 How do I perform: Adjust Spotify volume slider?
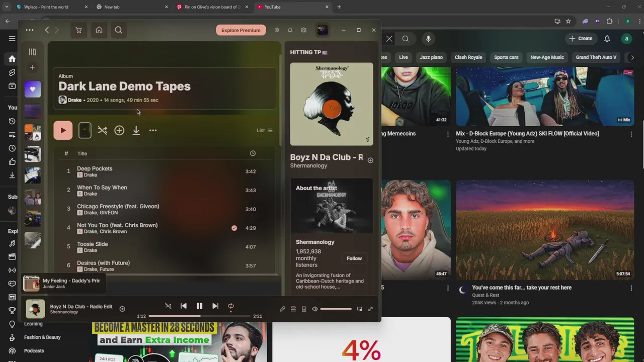[336, 309]
